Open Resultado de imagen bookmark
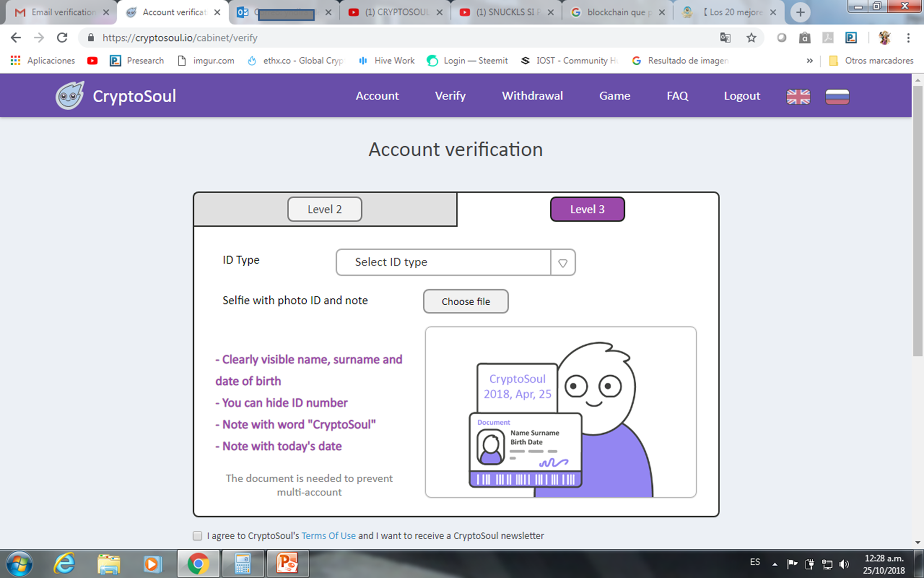This screenshot has width=924, height=578. pyautogui.click(x=680, y=61)
